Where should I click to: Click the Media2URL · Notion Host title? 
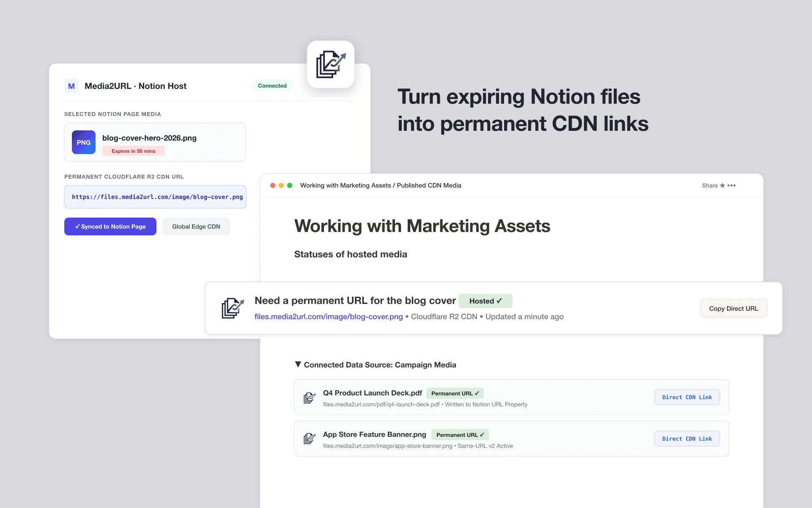pos(135,86)
